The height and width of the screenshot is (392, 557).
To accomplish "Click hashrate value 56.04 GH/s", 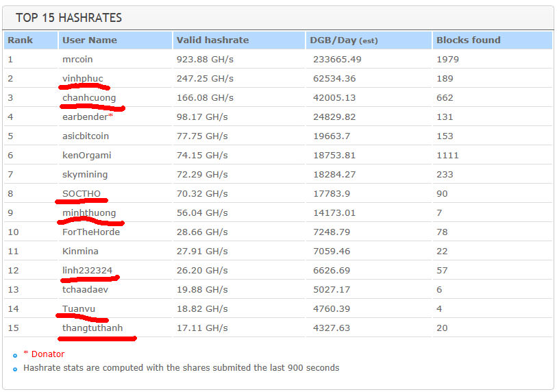I will (202, 213).
